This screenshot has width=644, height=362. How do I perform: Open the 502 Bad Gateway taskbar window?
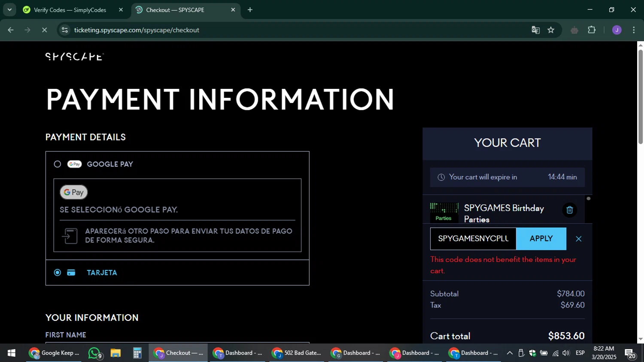click(297, 353)
